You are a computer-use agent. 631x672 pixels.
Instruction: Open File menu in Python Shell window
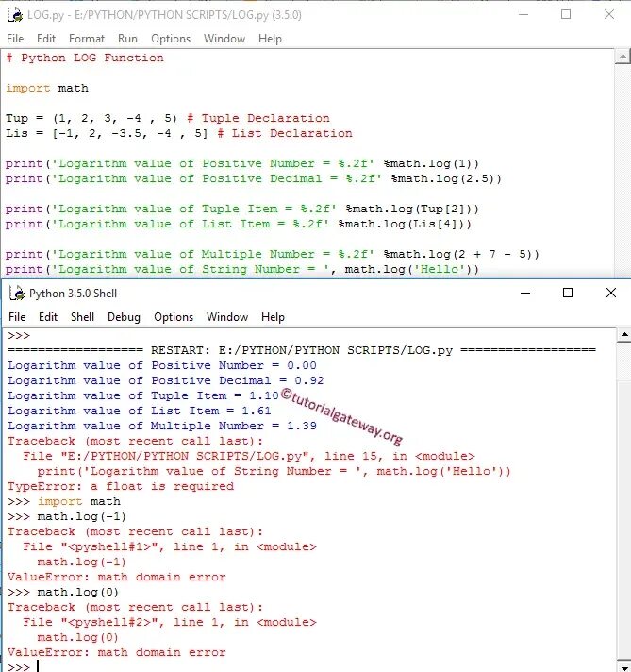[x=17, y=317]
